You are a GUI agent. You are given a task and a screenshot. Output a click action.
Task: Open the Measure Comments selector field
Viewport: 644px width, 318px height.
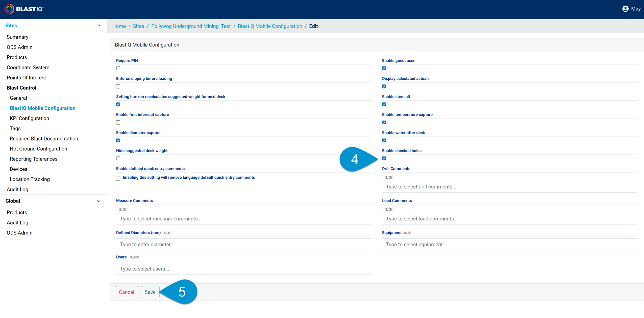point(244,219)
